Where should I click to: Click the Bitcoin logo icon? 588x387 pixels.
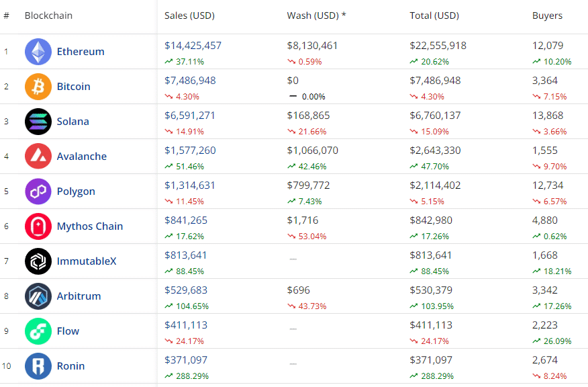[38, 86]
